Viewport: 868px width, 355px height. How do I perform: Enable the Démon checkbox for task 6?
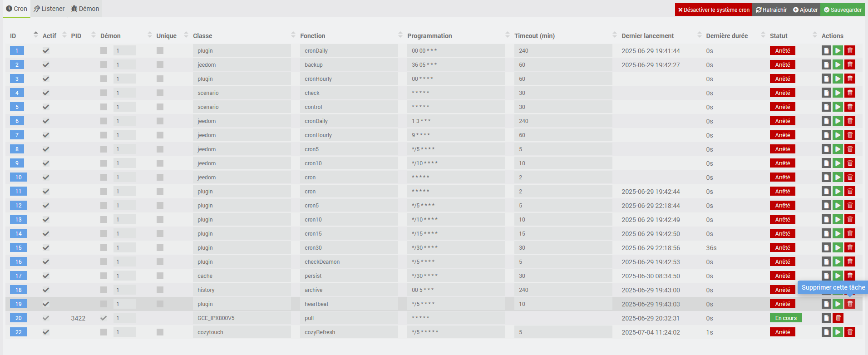[104, 121]
